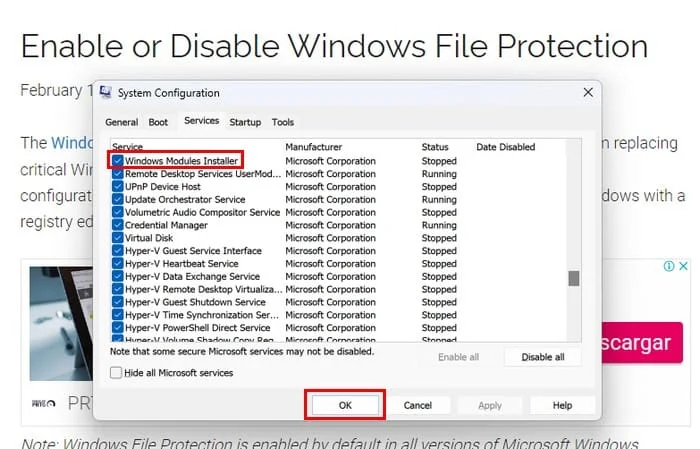Click the Cancel button
This screenshot has width=700, height=449.
click(417, 405)
